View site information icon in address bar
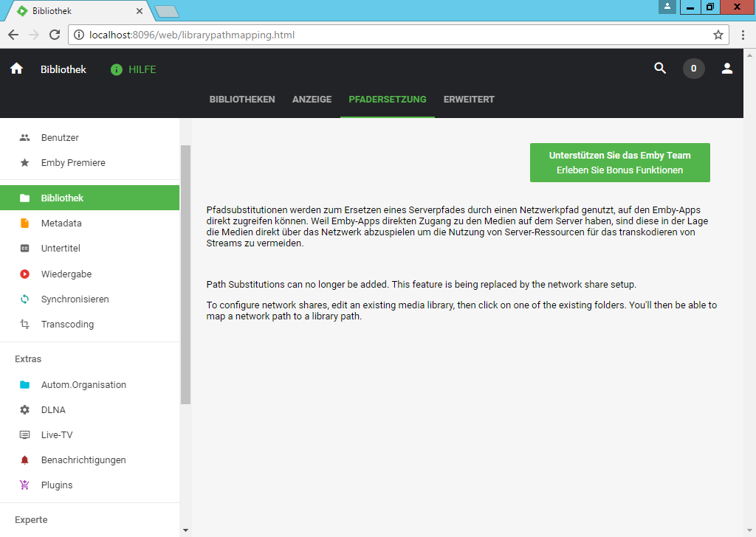 79,35
